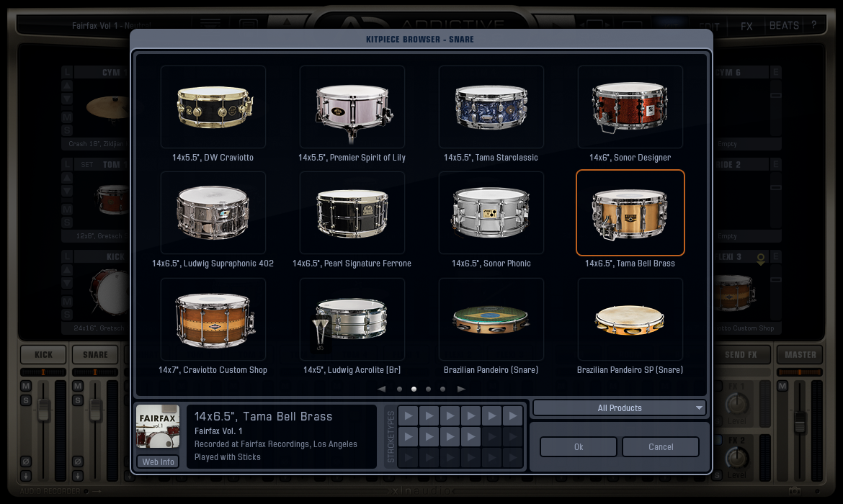Select the third page dot in the browser
The width and height of the screenshot is (843, 504).
coord(429,389)
